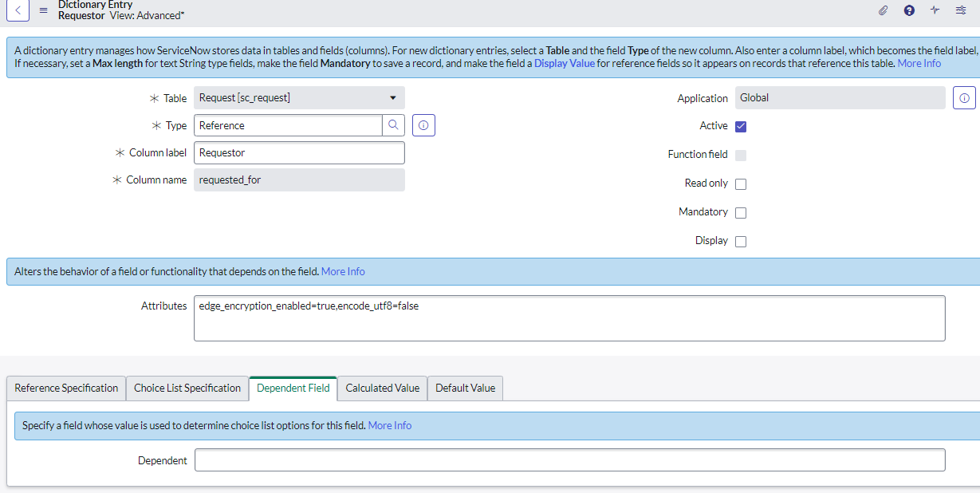Viewport: 980px width, 493px height.
Task: Open the personalize form settings icon
Action: click(x=961, y=10)
